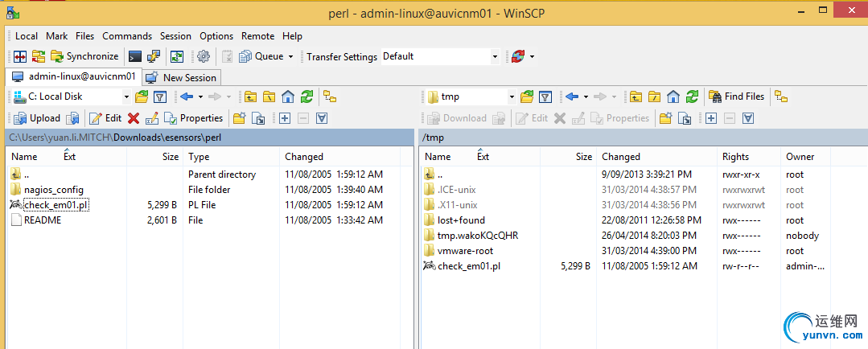
Task: Click local Edit button
Action: coord(105,118)
